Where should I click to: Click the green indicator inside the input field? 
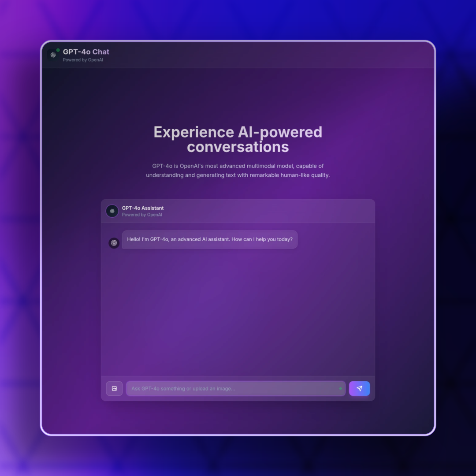pos(340,388)
